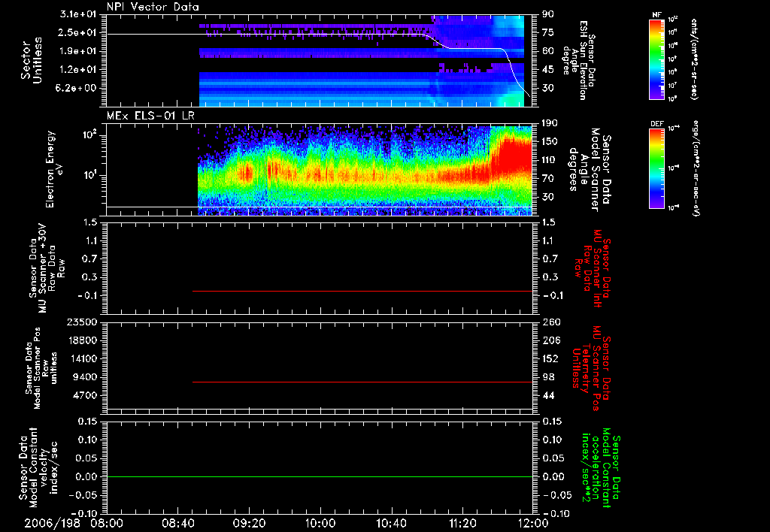This screenshot has width=770, height=532.
Task: Click the "1.9e+01" sector tick label
Action: click(78, 51)
